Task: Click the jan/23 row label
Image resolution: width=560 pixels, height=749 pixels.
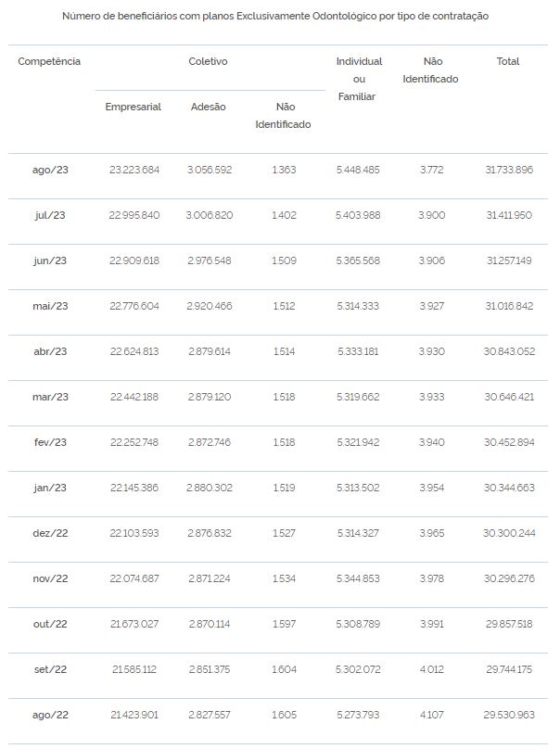Action: click(50, 488)
